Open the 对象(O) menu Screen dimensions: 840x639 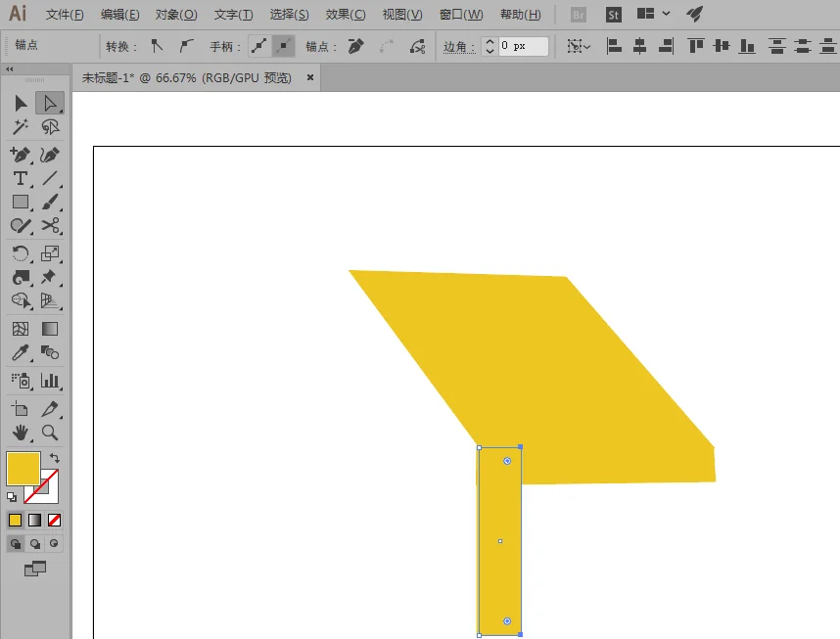176,15
